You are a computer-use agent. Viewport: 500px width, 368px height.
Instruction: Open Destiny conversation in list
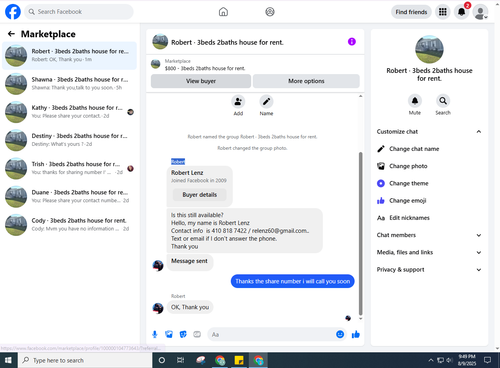69,140
